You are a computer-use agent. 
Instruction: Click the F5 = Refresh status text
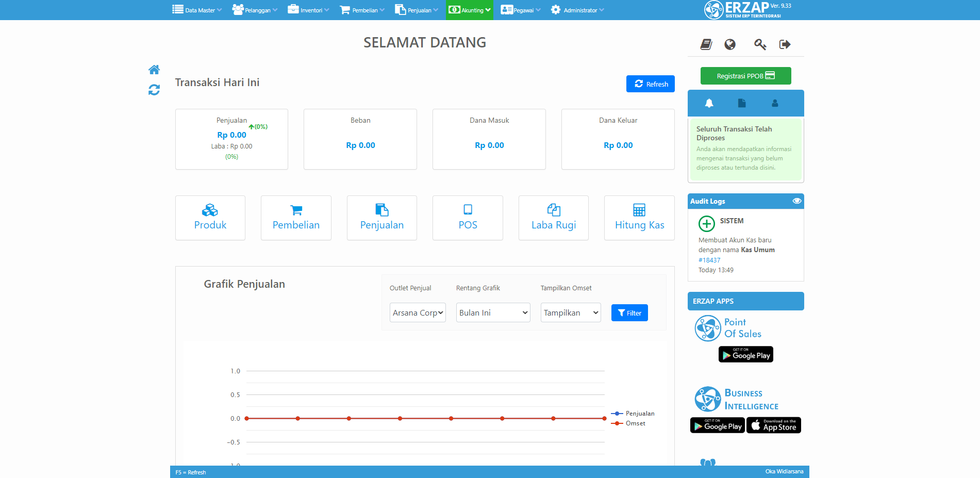click(x=191, y=472)
